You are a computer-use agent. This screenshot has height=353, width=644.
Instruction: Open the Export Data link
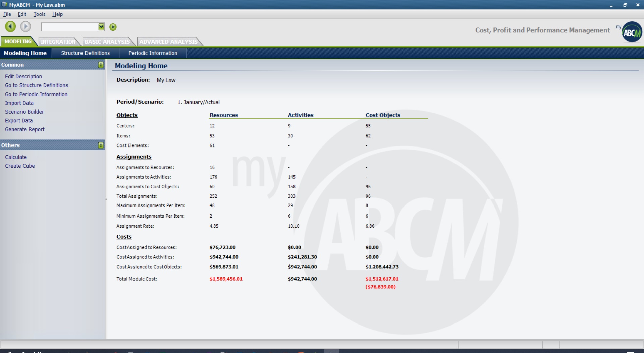[19, 120]
